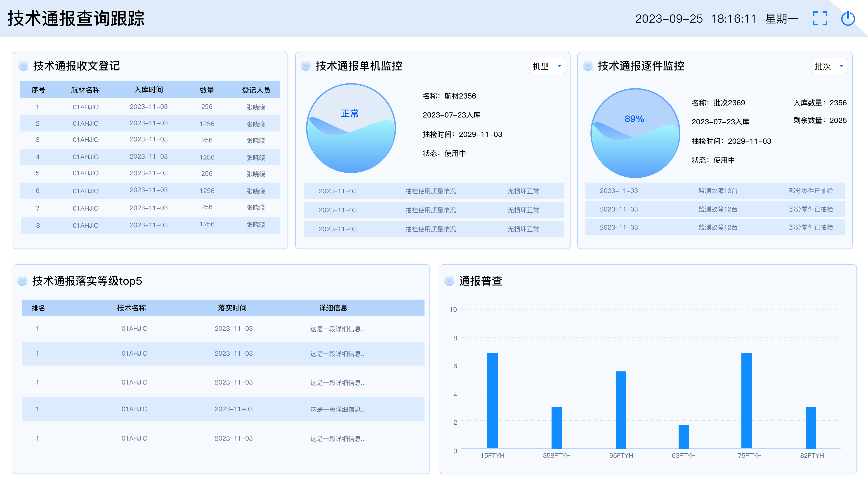Click the 15FTYH bar in chart
The image size is (868, 488).
coord(492,401)
